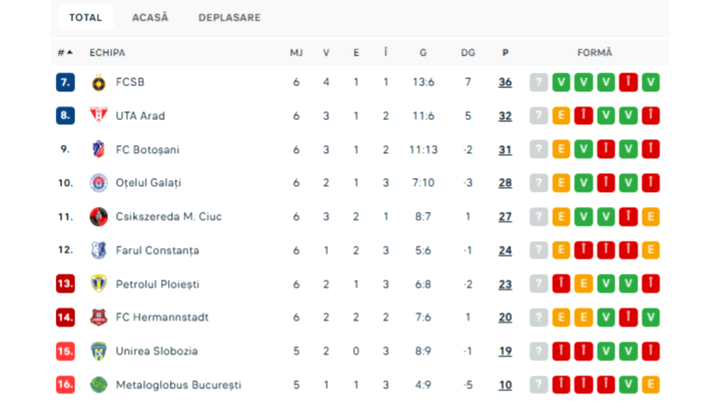Screen dimensions: 728x410
Task: Switch to the DEPLASARE tab
Action: 229,18
